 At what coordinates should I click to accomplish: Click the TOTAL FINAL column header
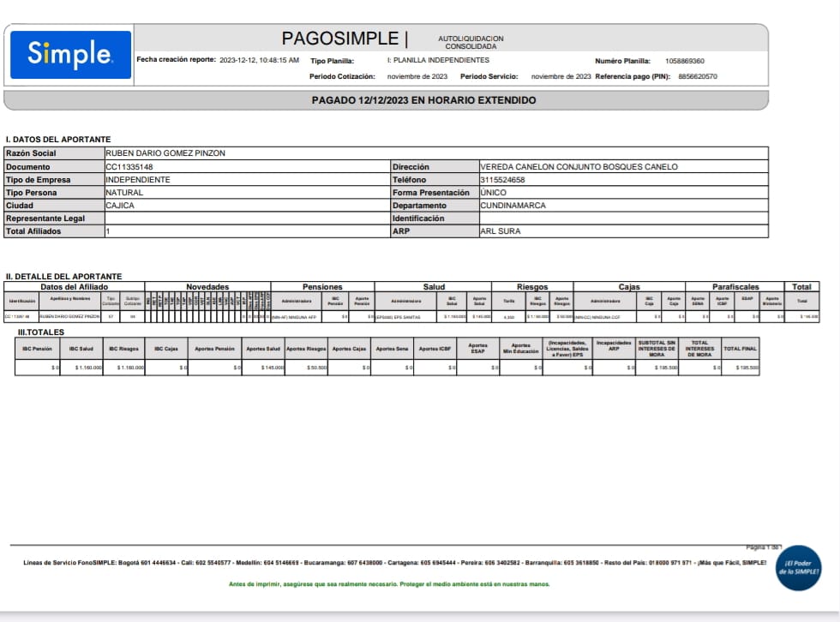click(x=742, y=349)
